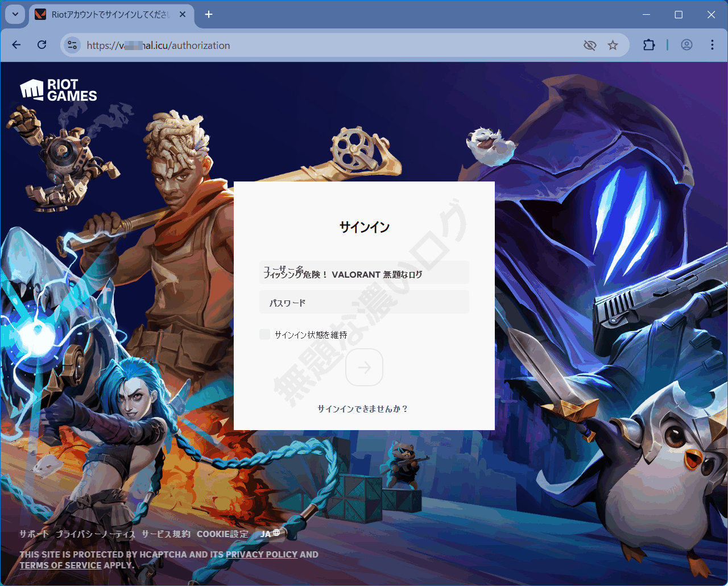This screenshot has height=586, width=728.
Task: Reload the current page
Action: 42,45
